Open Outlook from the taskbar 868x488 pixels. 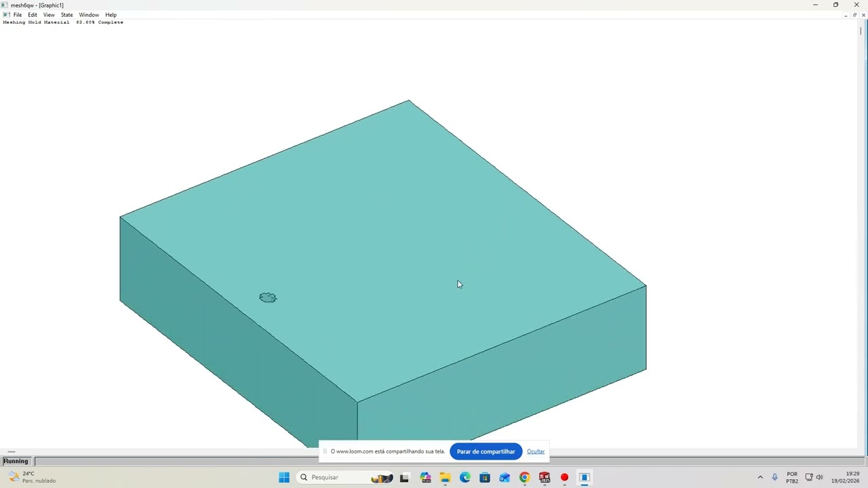tap(505, 477)
